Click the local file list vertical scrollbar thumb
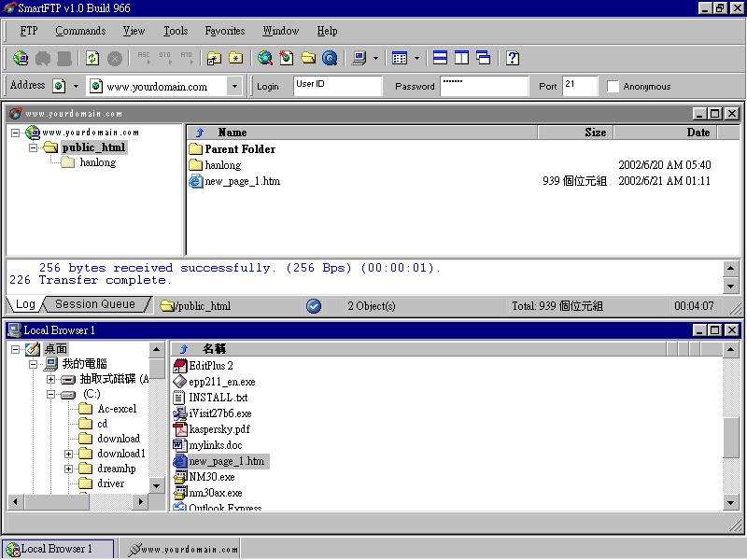Viewport: 747px width, 560px height. 731,438
